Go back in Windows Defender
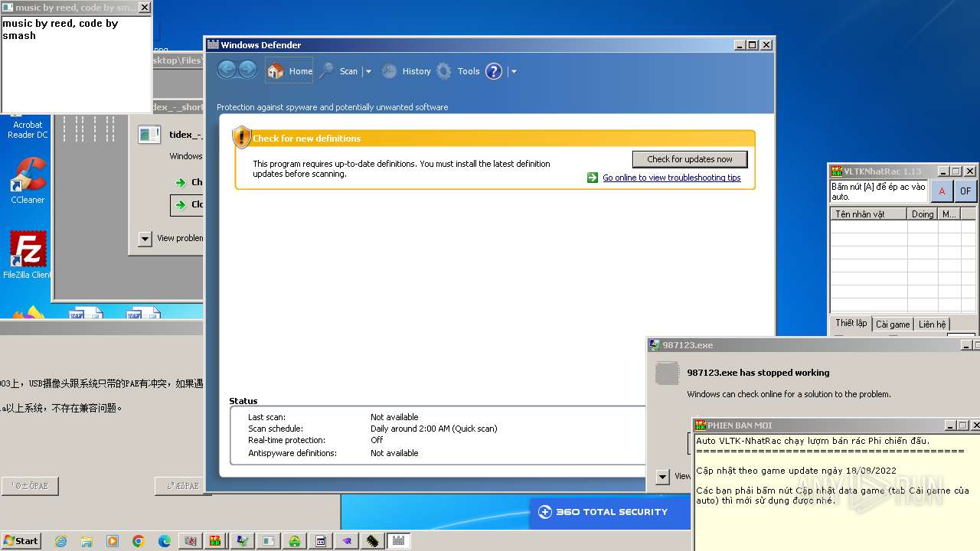 [227, 70]
